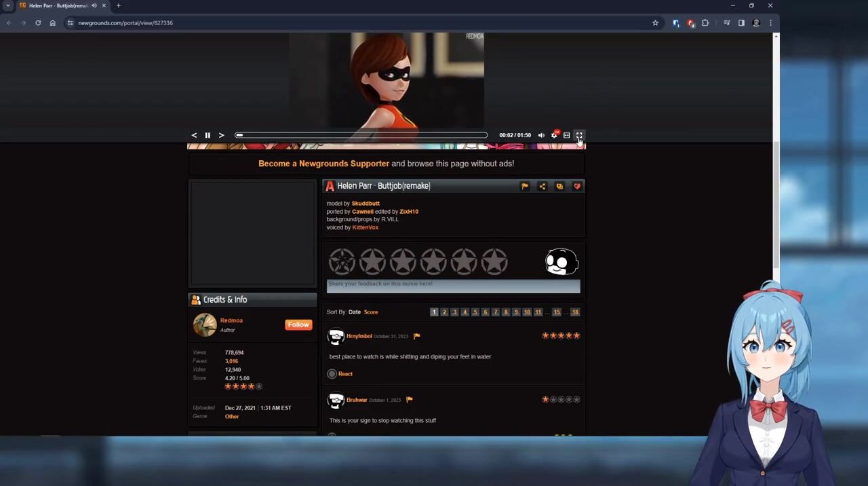The width and height of the screenshot is (868, 486).
Task: Open ZixH10's profile link
Action: pyautogui.click(x=409, y=212)
